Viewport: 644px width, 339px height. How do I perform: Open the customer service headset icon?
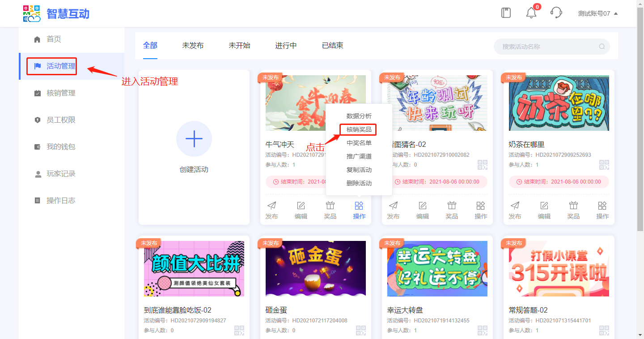[x=556, y=13]
